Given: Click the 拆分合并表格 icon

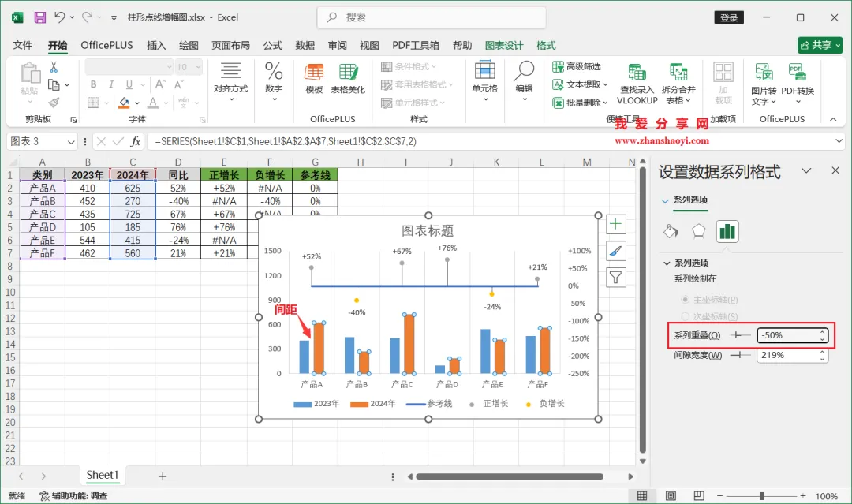Looking at the screenshot, I should [678, 73].
